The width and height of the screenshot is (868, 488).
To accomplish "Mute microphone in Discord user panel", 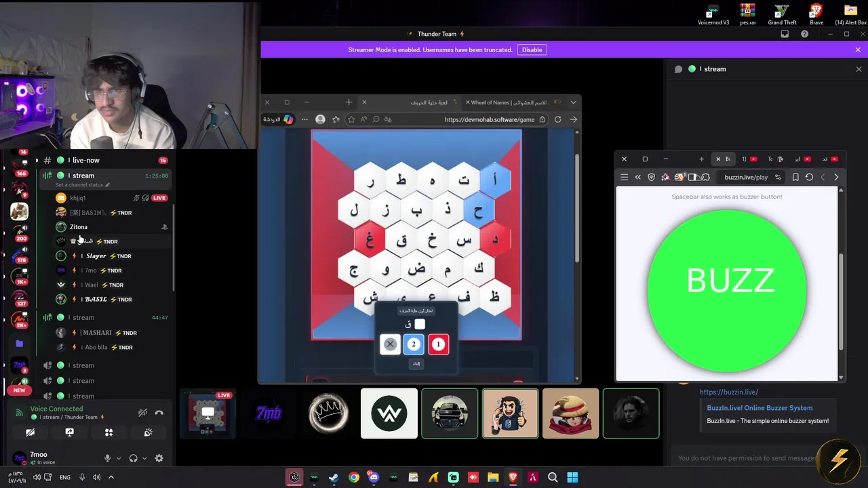I will click(107, 458).
